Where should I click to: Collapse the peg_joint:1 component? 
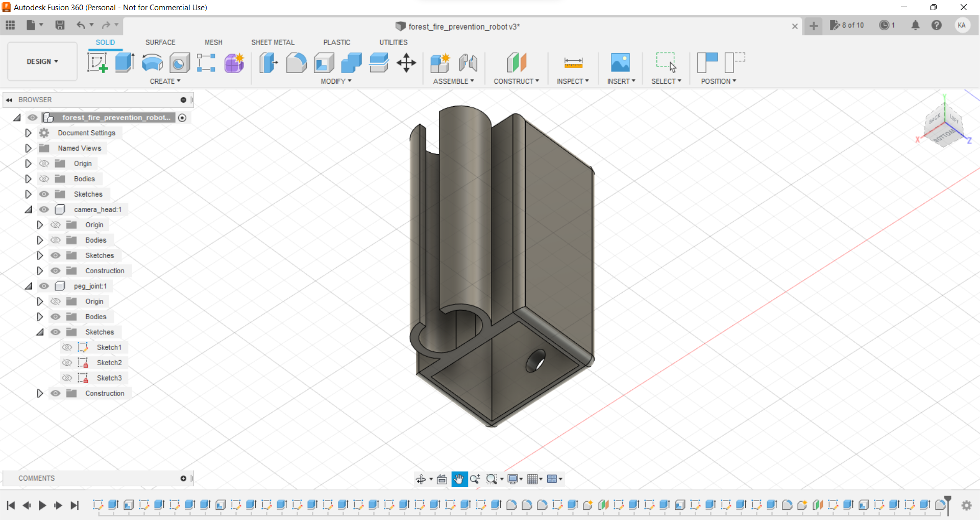[x=28, y=286]
